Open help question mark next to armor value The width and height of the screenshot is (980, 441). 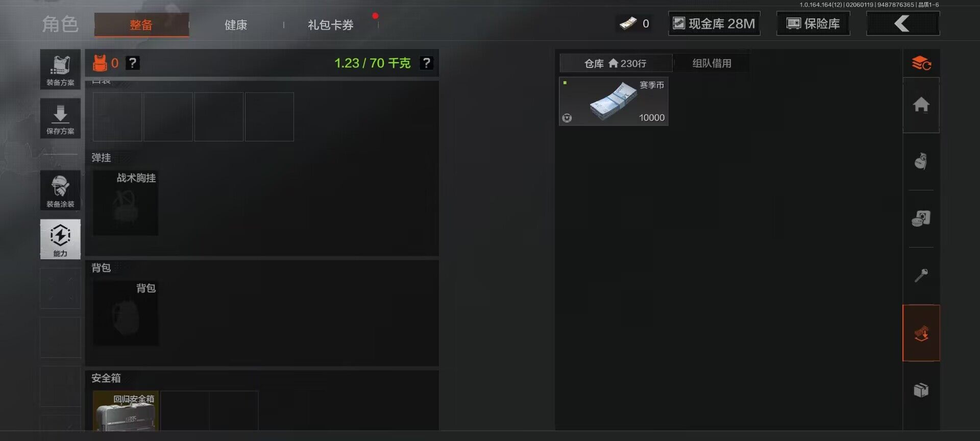coord(133,63)
